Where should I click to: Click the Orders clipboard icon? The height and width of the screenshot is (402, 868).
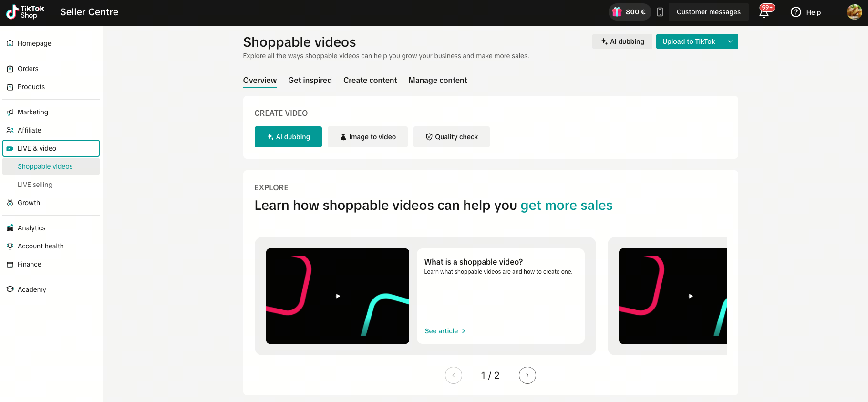point(10,69)
